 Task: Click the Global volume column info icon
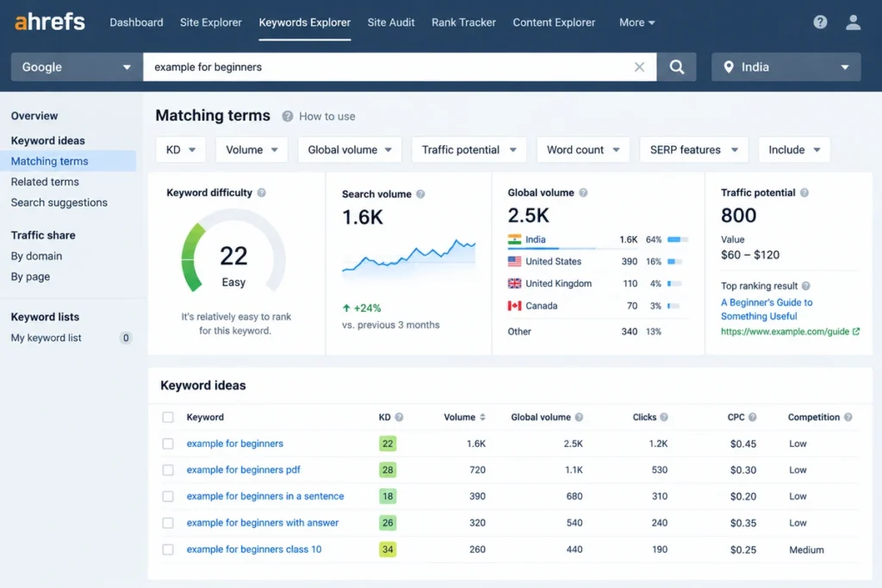coord(579,417)
